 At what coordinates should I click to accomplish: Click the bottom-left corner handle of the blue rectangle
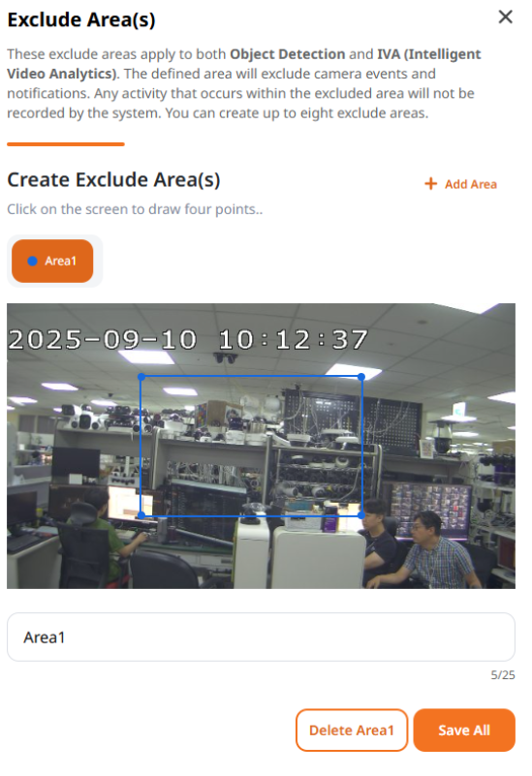[141, 515]
